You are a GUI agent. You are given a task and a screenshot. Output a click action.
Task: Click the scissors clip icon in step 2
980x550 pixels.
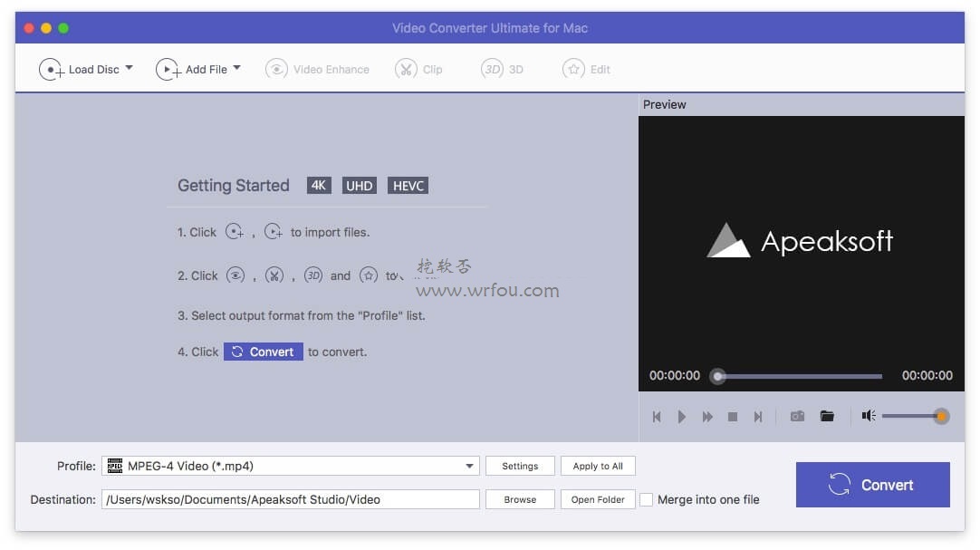coord(274,275)
